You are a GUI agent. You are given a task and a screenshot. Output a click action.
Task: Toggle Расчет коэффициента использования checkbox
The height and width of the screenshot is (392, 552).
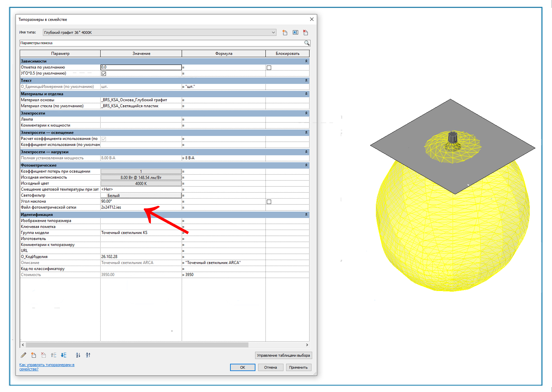click(104, 139)
